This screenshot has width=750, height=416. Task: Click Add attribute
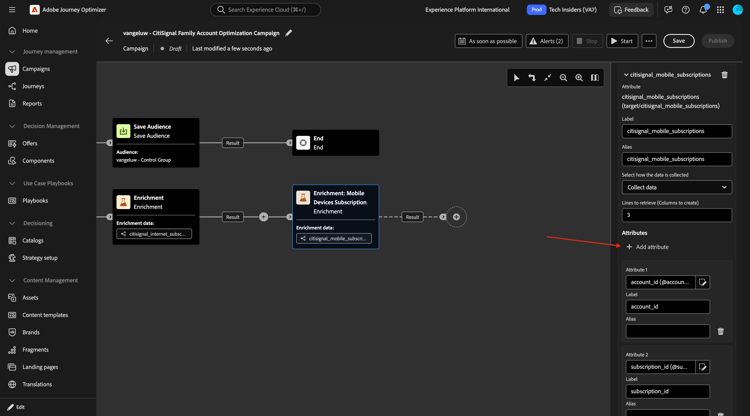tap(648, 247)
